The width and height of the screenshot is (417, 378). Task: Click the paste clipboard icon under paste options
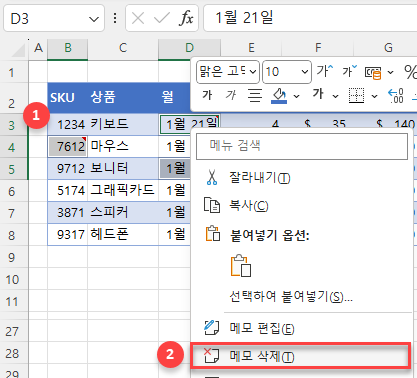(x=240, y=266)
